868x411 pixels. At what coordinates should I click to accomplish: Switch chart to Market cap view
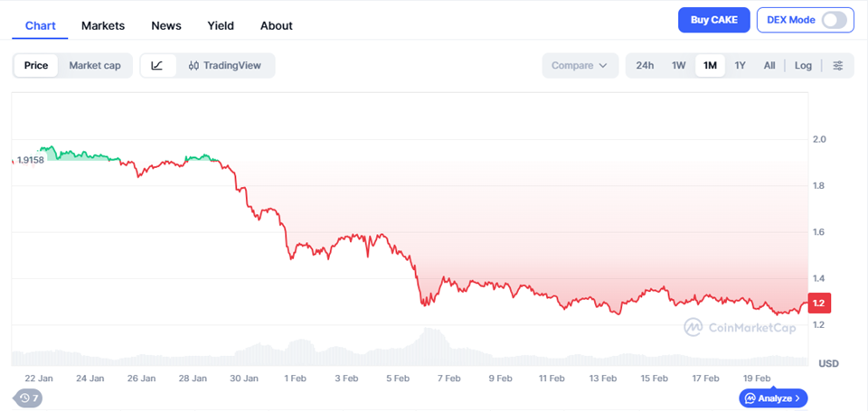pyautogui.click(x=95, y=66)
